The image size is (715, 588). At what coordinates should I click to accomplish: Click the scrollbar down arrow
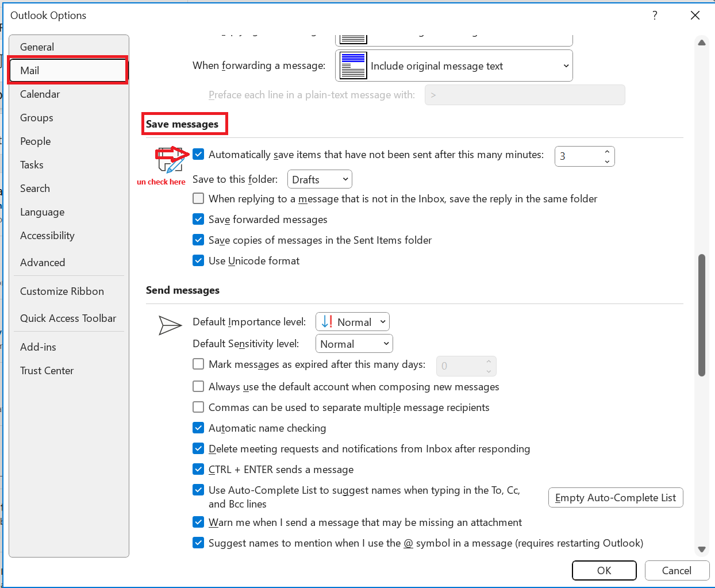[x=701, y=549]
